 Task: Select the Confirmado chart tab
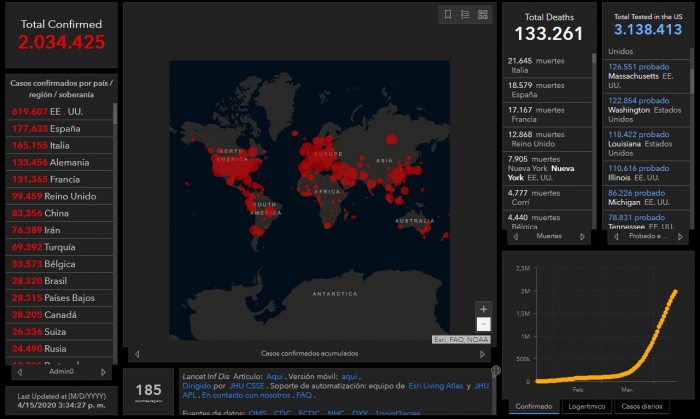coord(529,407)
